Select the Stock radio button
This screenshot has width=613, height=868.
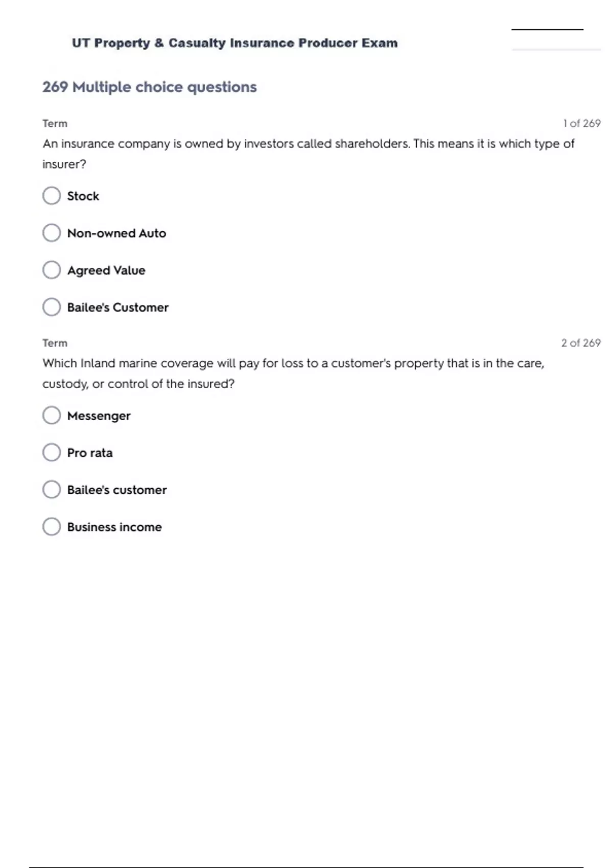pos(52,196)
